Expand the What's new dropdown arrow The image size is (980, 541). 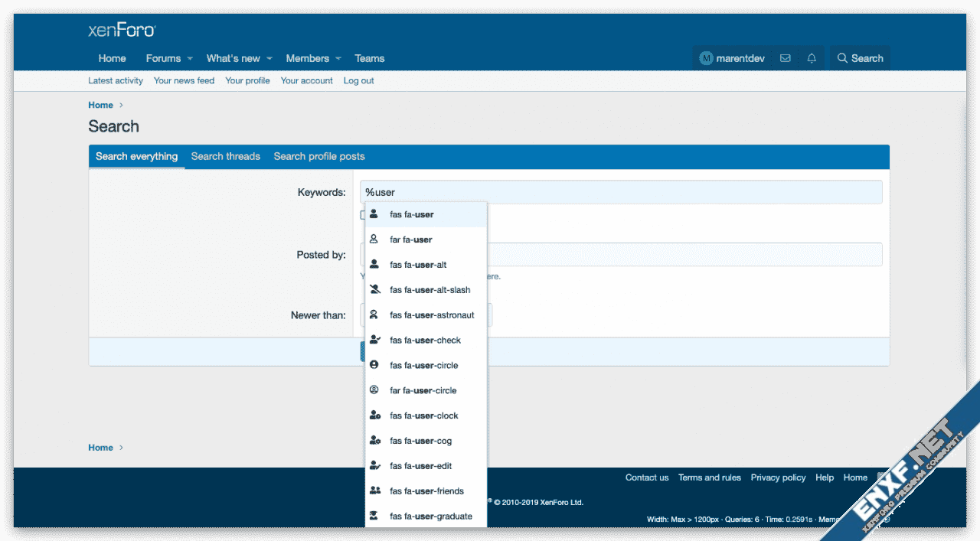tap(269, 59)
